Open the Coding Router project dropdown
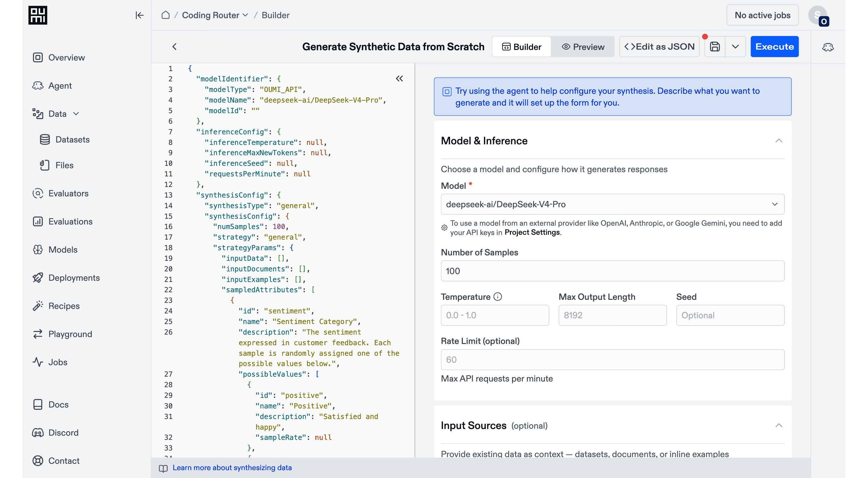 pos(215,15)
